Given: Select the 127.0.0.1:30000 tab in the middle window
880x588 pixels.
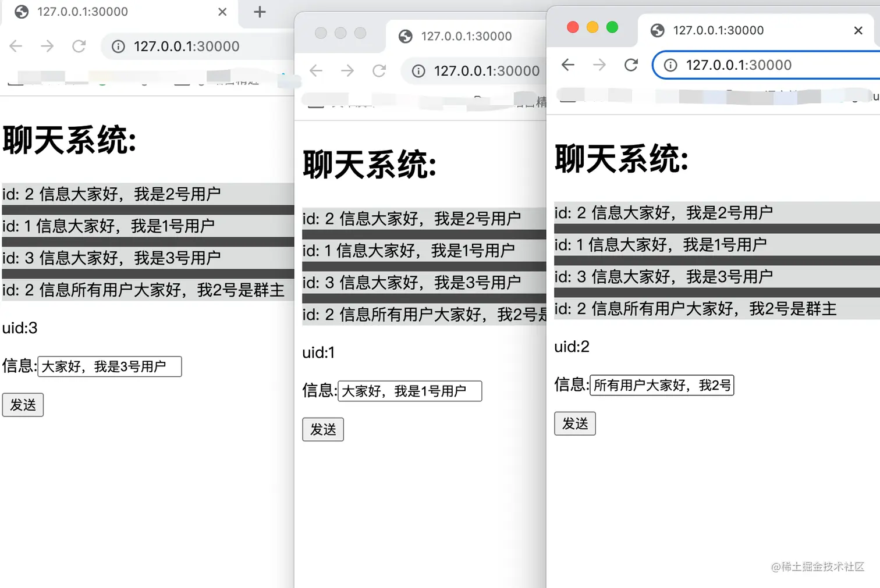Looking at the screenshot, I should coord(466,35).
